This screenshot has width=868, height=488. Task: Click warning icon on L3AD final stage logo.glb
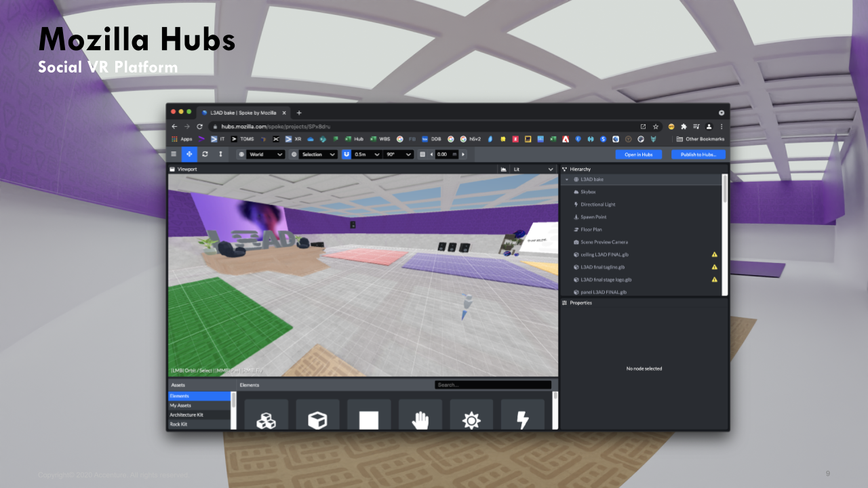pyautogui.click(x=714, y=279)
